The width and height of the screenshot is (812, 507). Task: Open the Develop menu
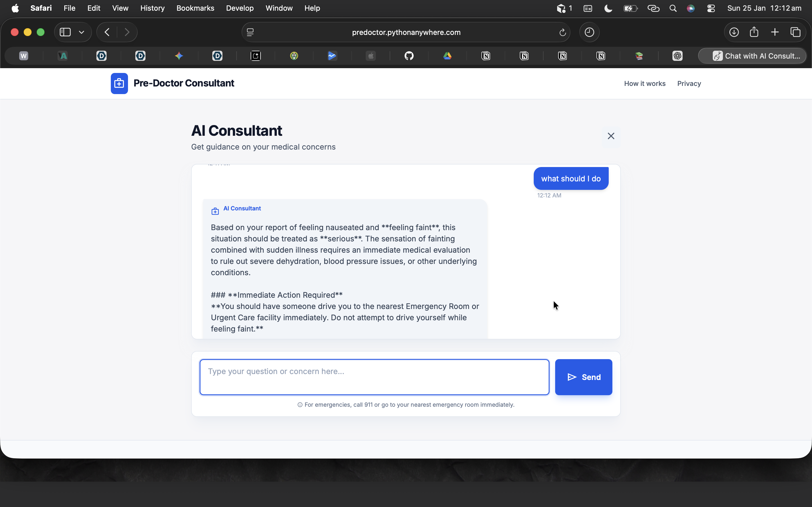pos(240,8)
